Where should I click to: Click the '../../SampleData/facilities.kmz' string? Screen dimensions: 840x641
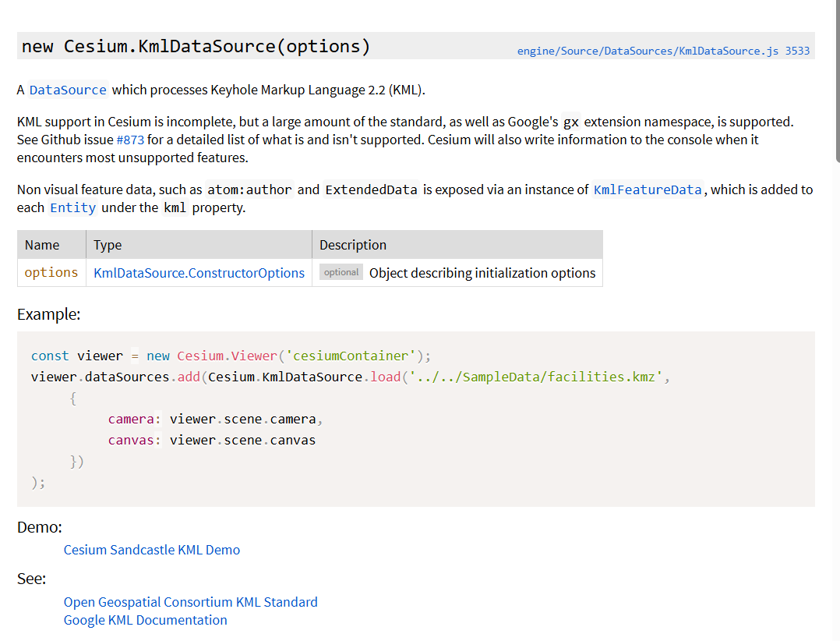tap(536, 377)
